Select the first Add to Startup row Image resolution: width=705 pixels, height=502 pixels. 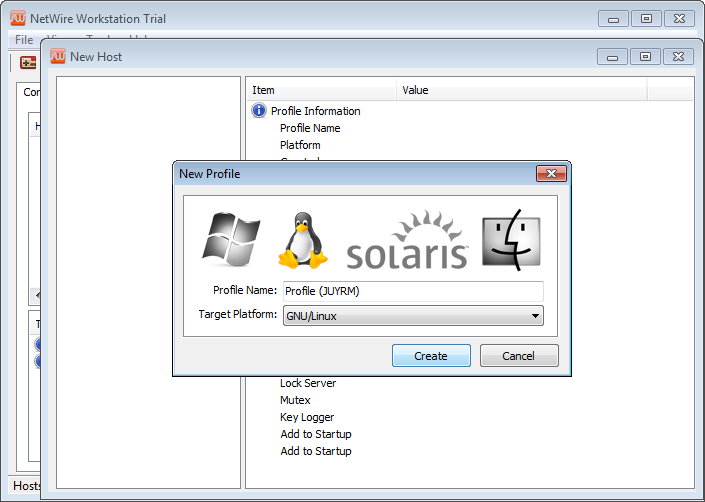coord(316,434)
